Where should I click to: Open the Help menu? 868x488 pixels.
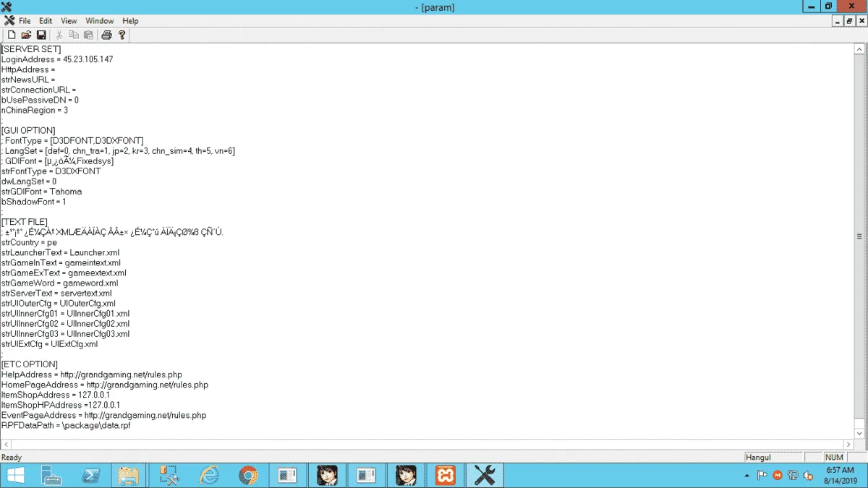130,21
